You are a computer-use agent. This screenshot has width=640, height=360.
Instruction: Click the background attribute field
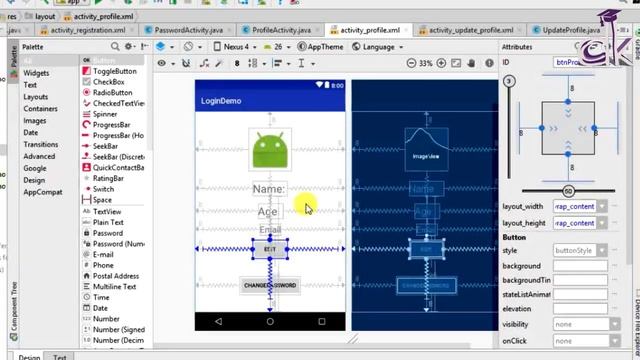pos(580,266)
